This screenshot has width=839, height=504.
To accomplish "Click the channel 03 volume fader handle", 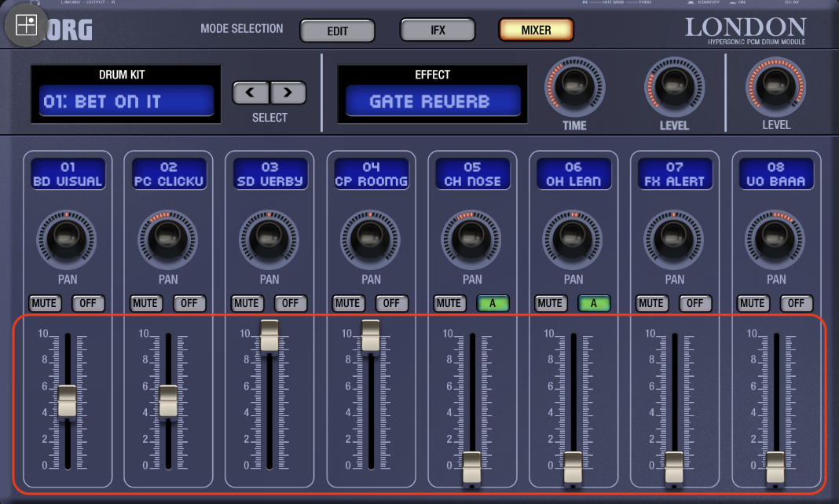I will pos(269,336).
